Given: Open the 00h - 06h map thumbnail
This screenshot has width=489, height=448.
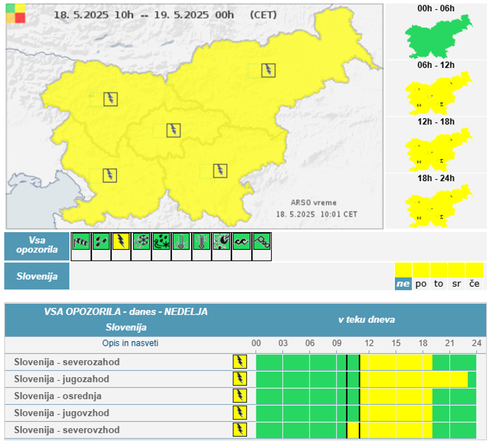Looking at the screenshot, I should (437, 36).
